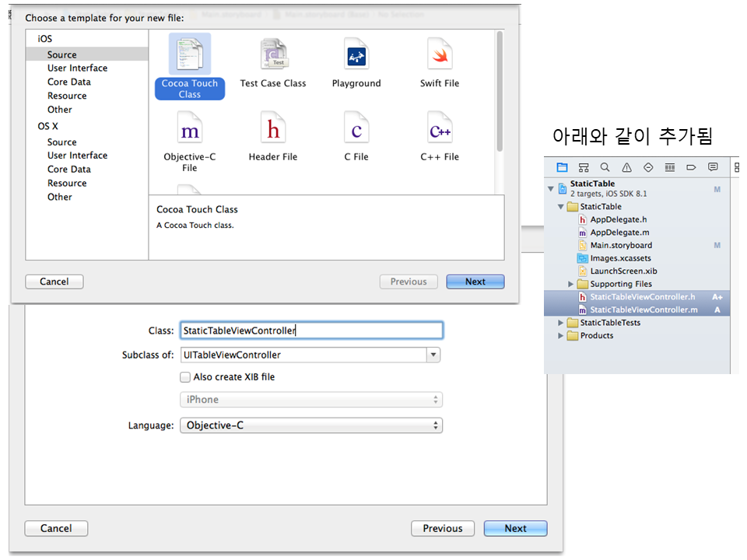Show the Breakpoint navigator

(x=691, y=167)
